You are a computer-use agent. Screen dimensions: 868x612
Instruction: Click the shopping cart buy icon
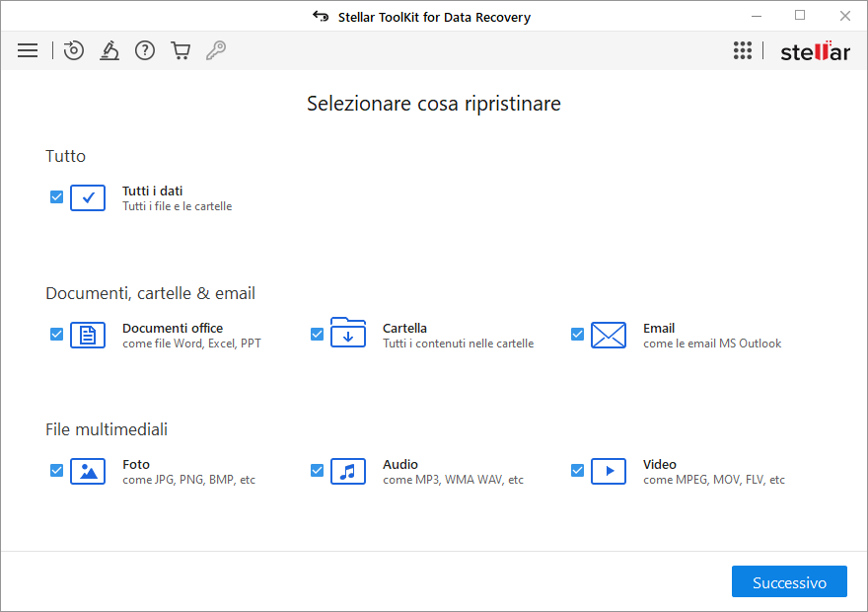pyautogui.click(x=181, y=50)
